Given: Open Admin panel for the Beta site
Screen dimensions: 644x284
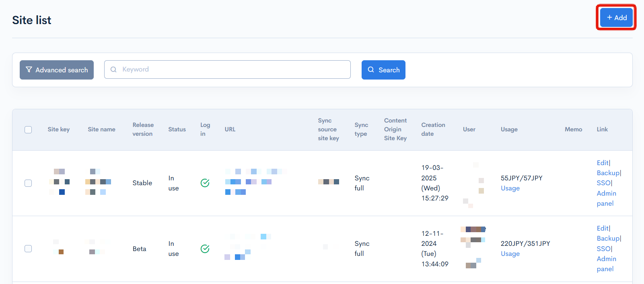Looking at the screenshot, I should (x=606, y=264).
